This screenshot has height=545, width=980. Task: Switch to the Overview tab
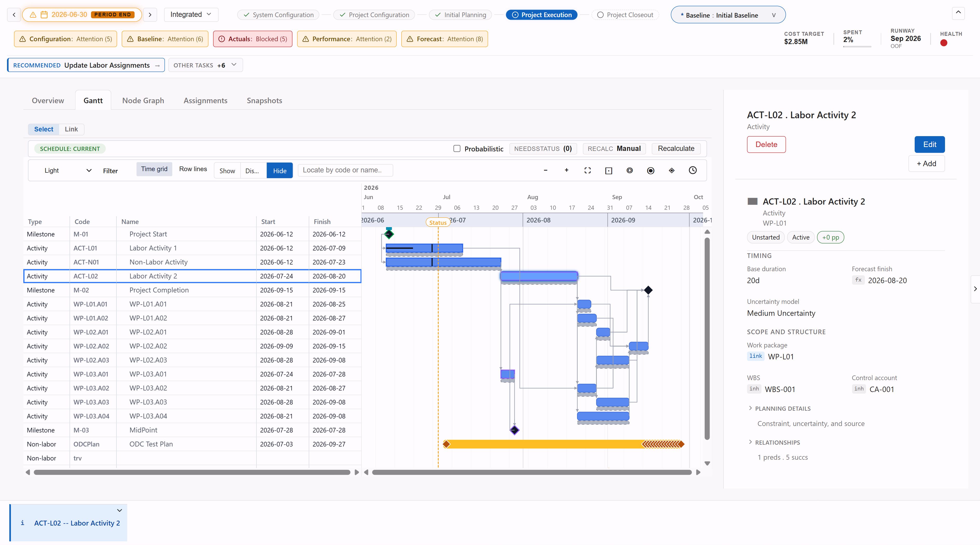(48, 101)
